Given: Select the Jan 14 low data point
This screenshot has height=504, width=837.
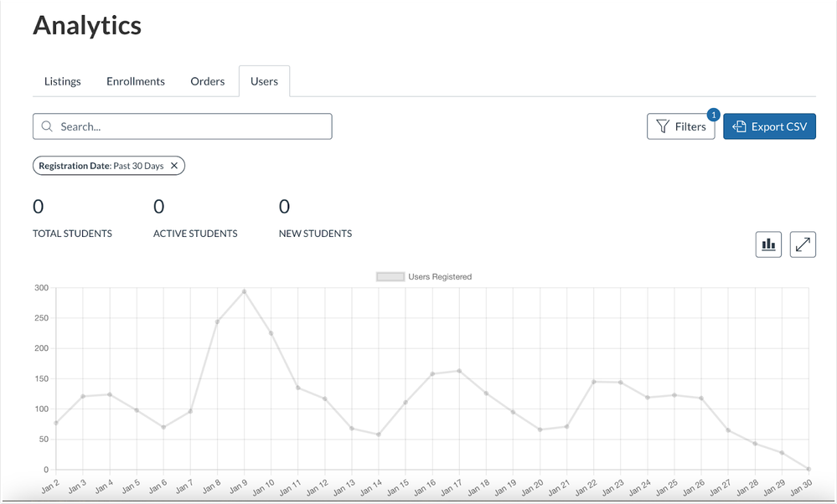Looking at the screenshot, I should (379, 435).
